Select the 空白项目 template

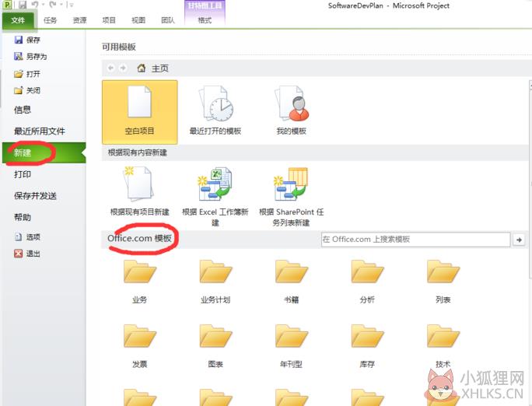point(139,112)
